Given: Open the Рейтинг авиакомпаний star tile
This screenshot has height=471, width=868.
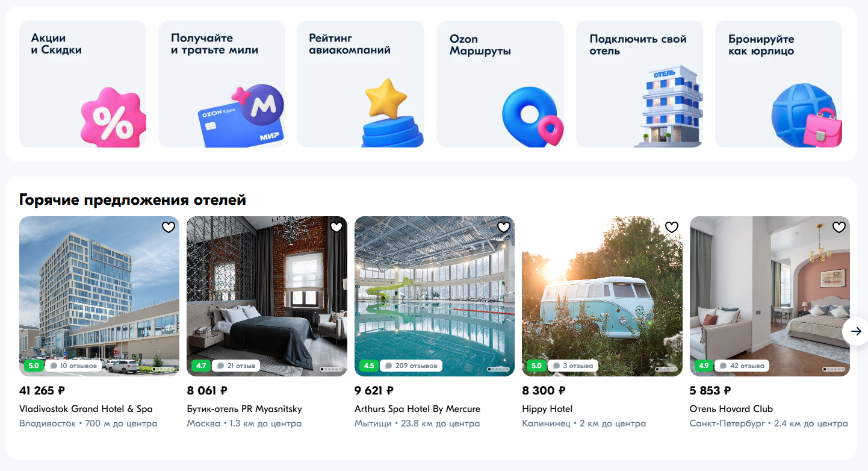Looking at the screenshot, I should click(x=361, y=84).
